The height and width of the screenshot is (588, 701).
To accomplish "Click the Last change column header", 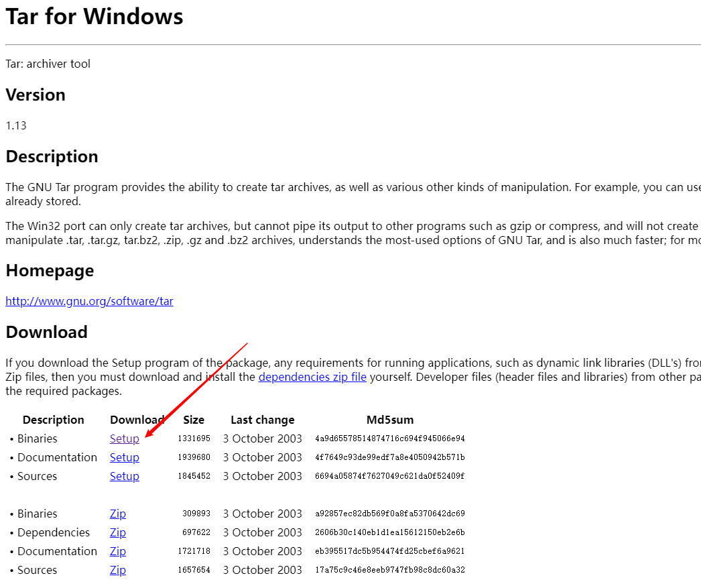I will tap(262, 420).
